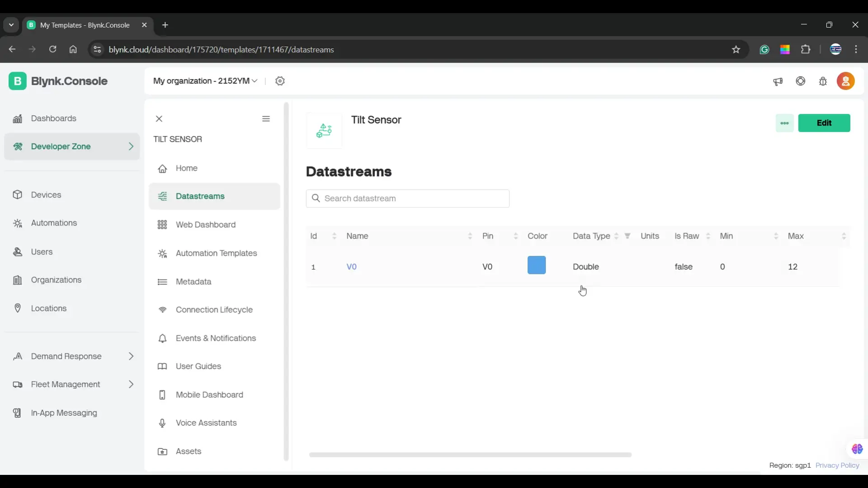
Task: Open the three-dots more actions button
Action: (x=785, y=123)
